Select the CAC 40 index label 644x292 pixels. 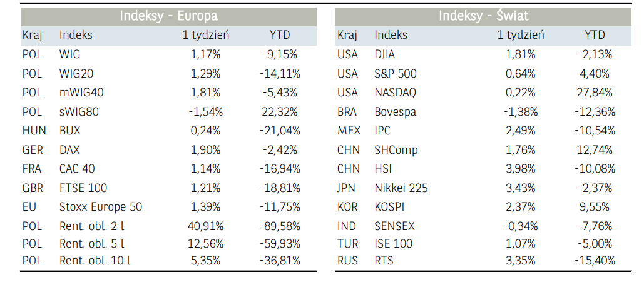coord(77,169)
